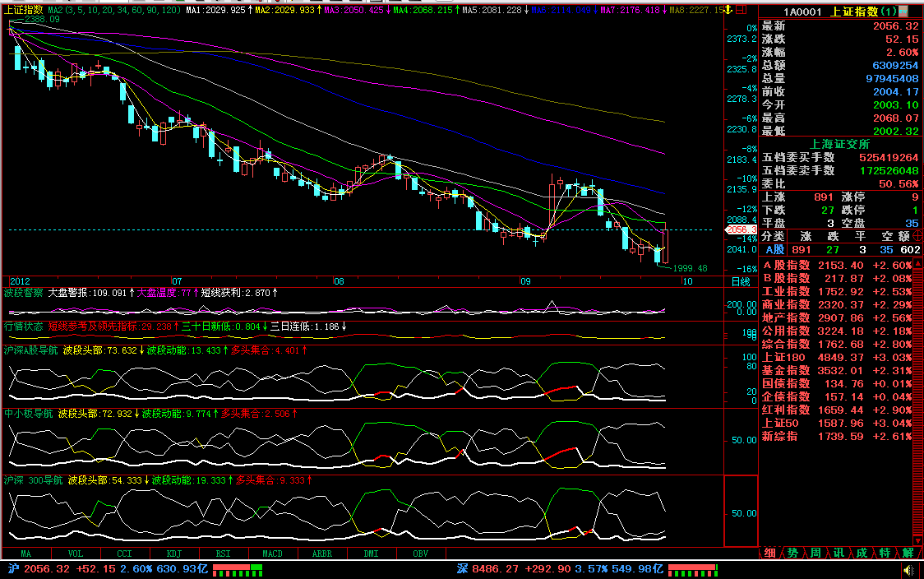Switch to the VOL indicator tab
The image size is (924, 579).
pyautogui.click(x=76, y=554)
